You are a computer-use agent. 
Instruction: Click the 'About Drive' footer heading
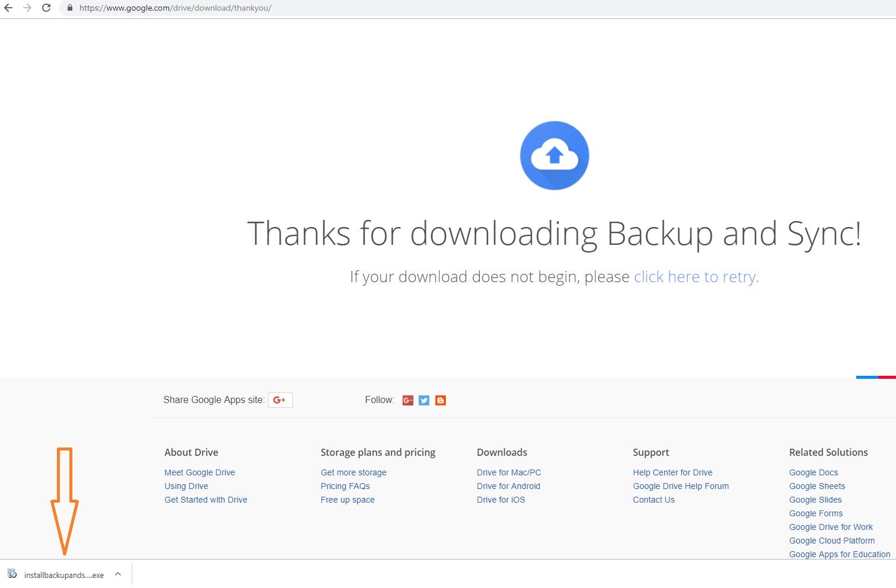191,452
